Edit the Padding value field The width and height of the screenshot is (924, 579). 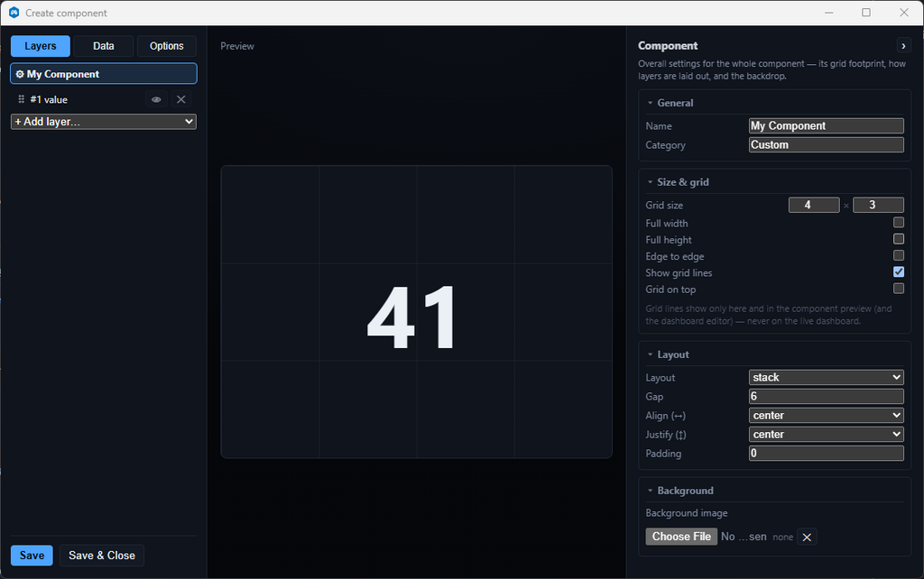pyautogui.click(x=827, y=453)
